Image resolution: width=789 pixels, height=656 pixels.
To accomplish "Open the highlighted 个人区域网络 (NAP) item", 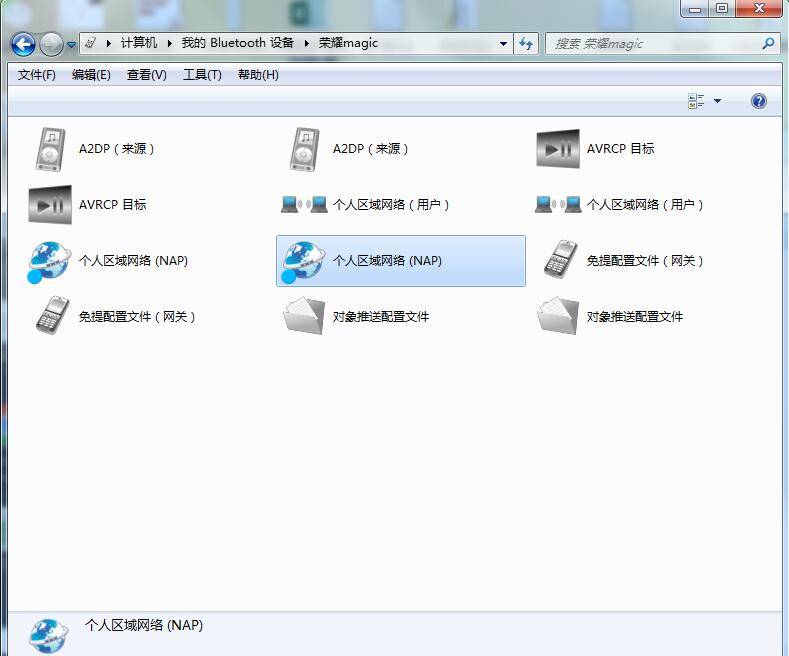I will [x=400, y=261].
